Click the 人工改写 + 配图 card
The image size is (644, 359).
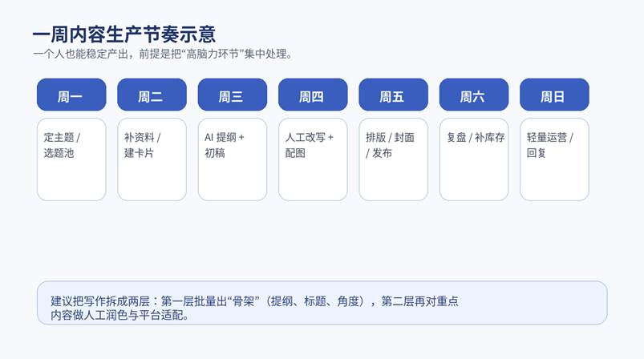[312, 159]
